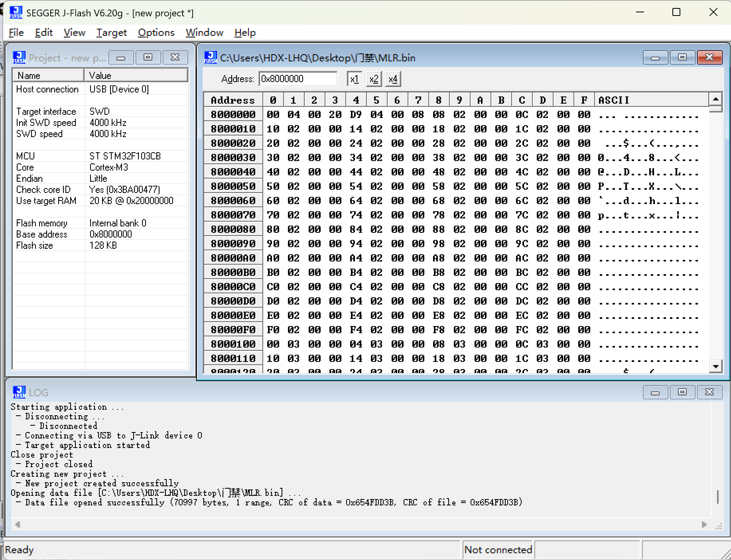Open the View menu
The height and width of the screenshot is (560, 731).
[74, 32]
